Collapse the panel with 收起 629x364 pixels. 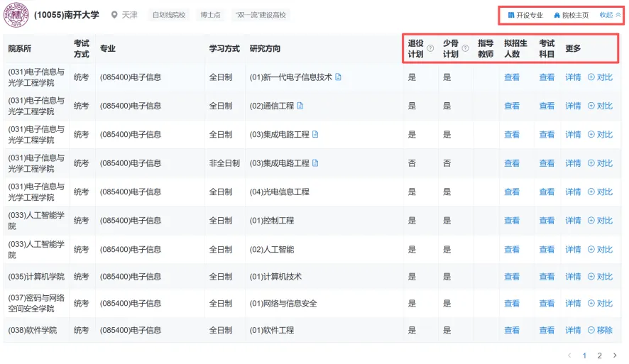(x=610, y=15)
